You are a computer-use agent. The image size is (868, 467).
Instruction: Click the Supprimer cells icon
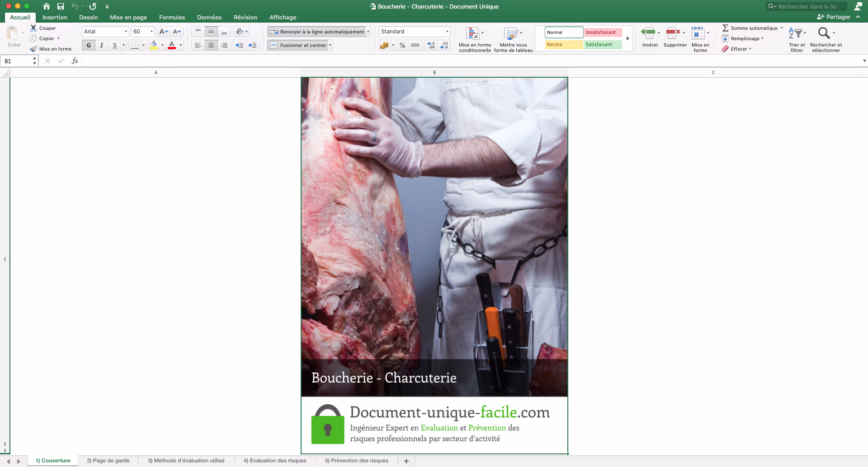(x=674, y=33)
